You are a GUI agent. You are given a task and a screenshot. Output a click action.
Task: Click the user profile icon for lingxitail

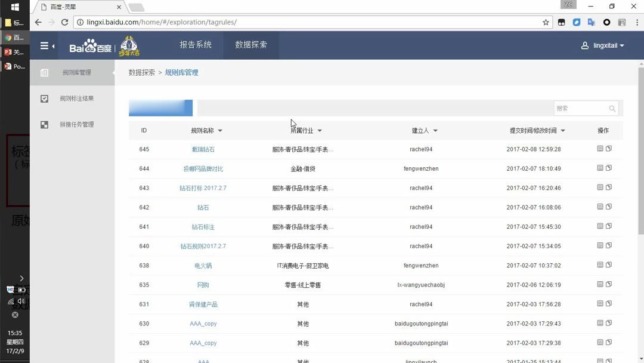click(x=584, y=45)
